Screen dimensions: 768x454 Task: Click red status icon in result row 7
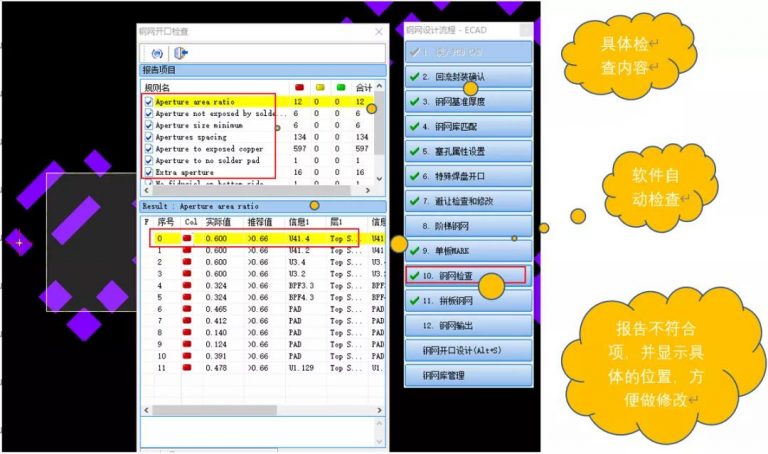(187, 321)
